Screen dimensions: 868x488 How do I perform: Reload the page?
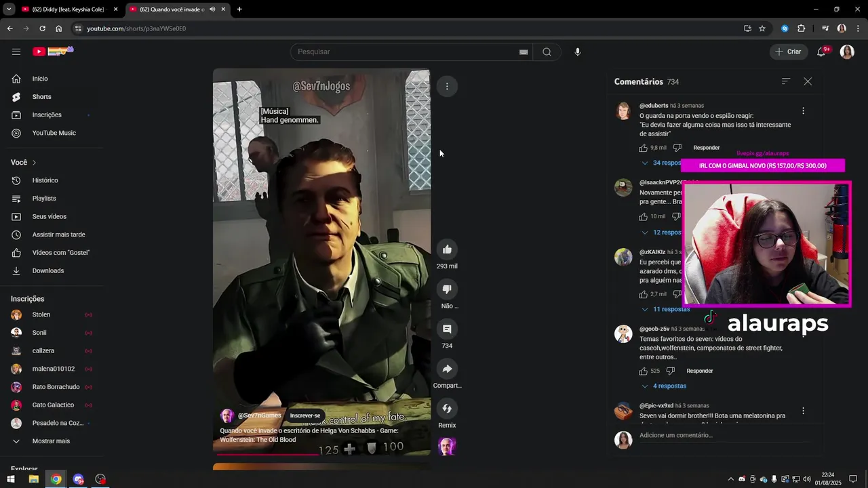coord(42,28)
